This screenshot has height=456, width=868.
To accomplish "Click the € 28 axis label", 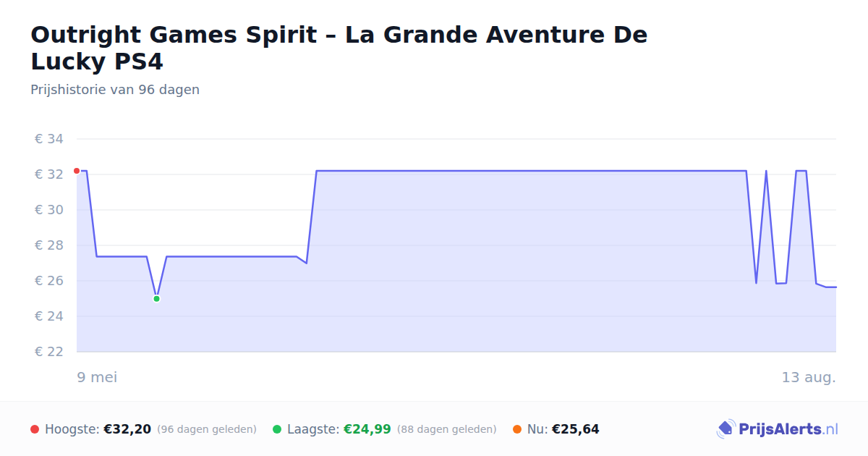I will click(x=49, y=245).
